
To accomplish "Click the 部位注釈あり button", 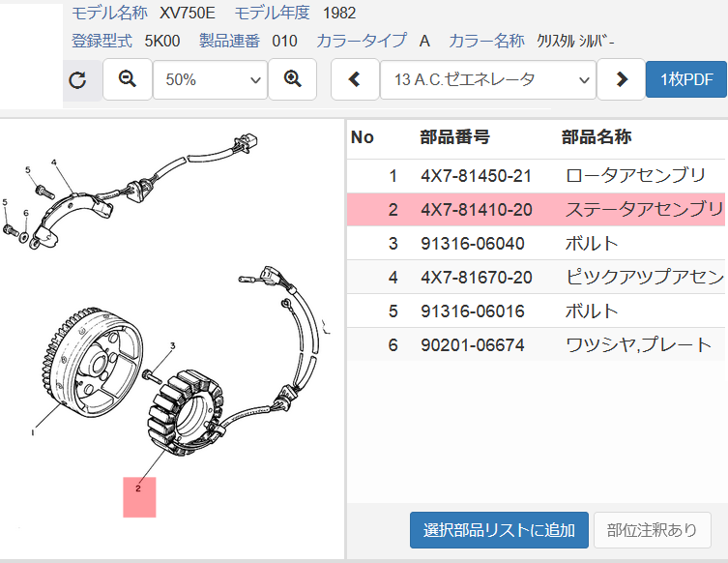I will pos(653,530).
